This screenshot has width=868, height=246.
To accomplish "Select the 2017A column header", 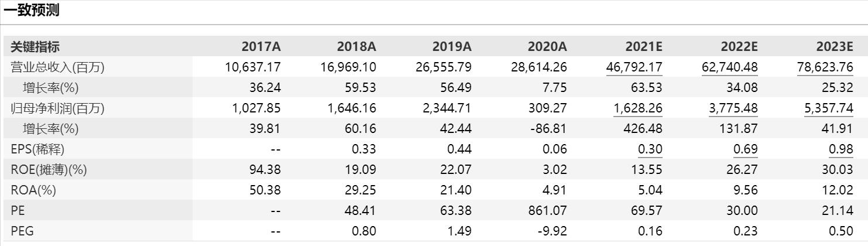I will coord(261,47).
